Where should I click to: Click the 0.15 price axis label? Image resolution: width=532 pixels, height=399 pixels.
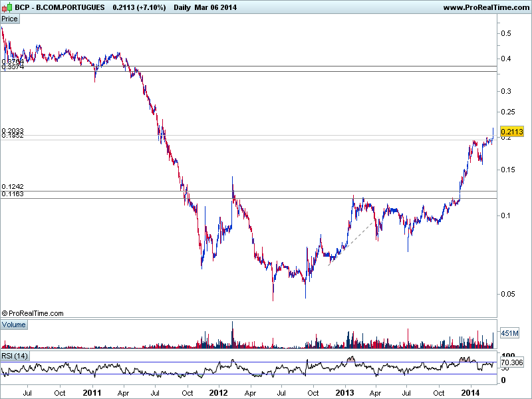point(508,170)
